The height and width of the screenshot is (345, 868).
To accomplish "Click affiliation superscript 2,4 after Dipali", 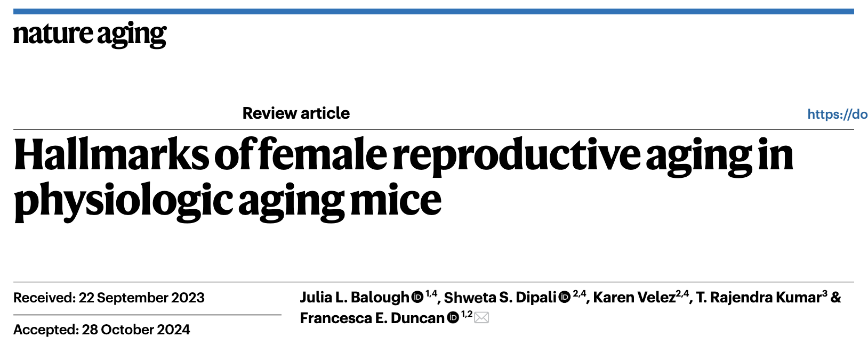I will [x=579, y=293].
